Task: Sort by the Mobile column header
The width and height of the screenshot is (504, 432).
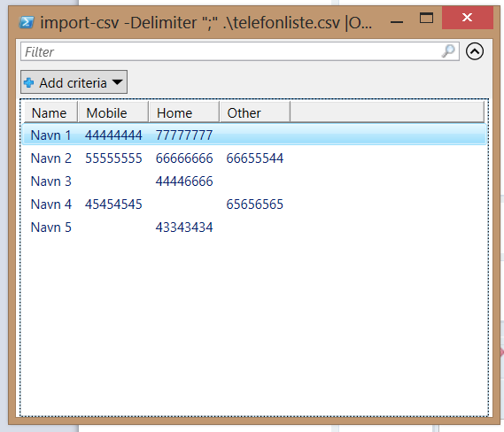Action: pos(113,112)
